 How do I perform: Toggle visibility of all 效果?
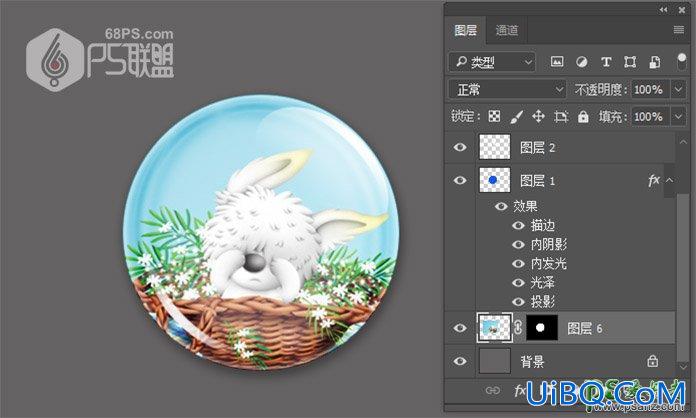501,206
